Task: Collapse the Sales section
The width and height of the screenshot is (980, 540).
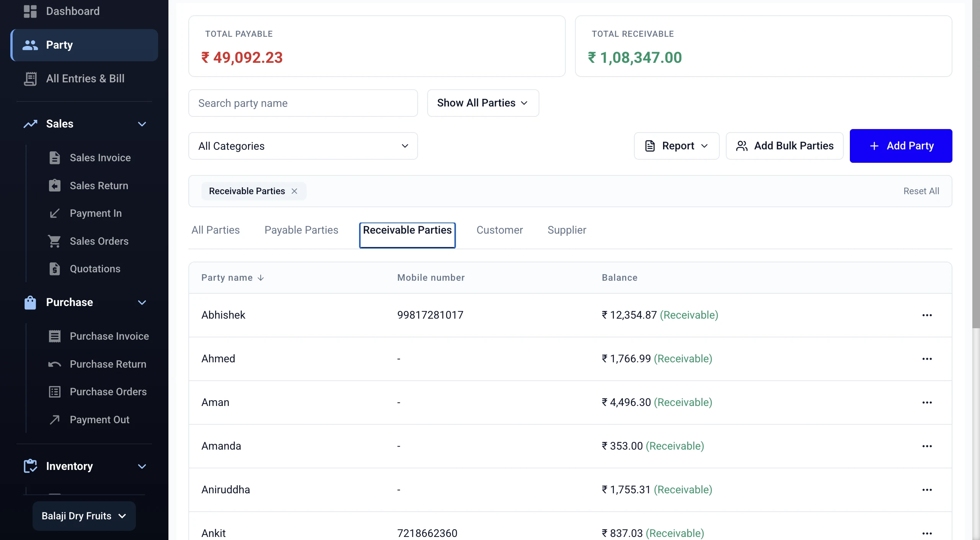Action: click(142, 124)
